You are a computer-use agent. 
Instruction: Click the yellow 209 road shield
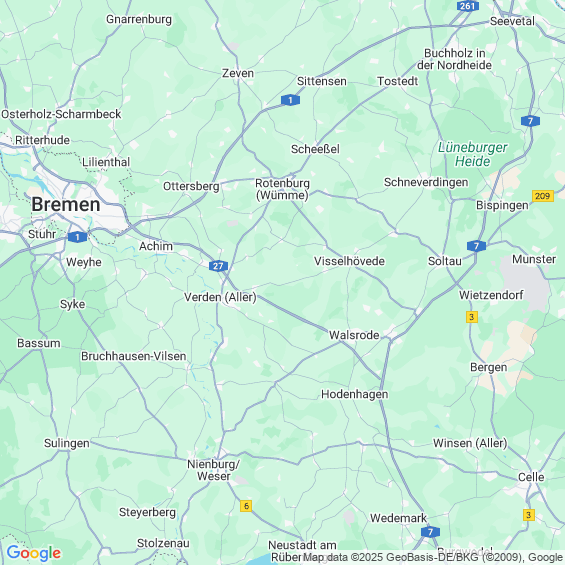point(543,196)
